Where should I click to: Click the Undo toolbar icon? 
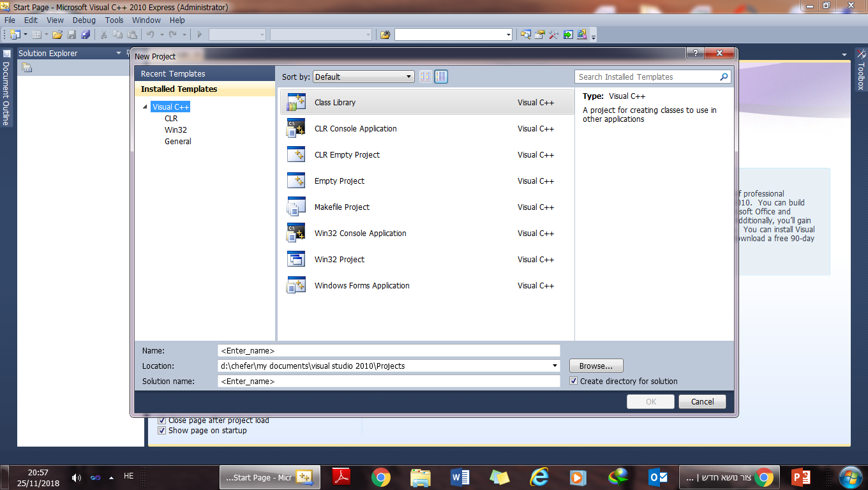tap(151, 34)
